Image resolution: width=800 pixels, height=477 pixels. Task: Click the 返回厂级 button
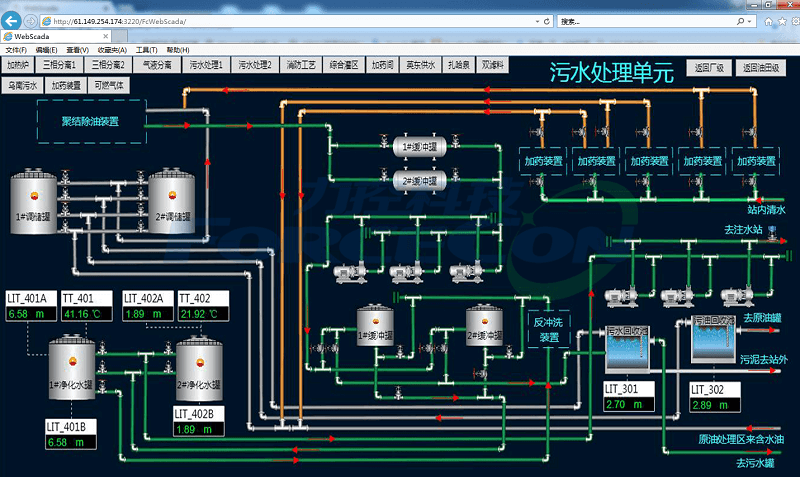point(705,68)
